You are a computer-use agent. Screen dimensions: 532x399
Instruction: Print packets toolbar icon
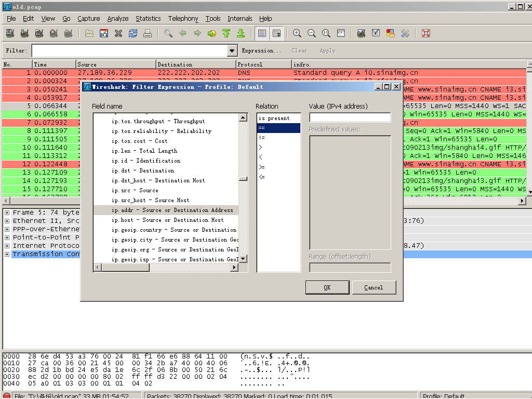pyautogui.click(x=148, y=33)
